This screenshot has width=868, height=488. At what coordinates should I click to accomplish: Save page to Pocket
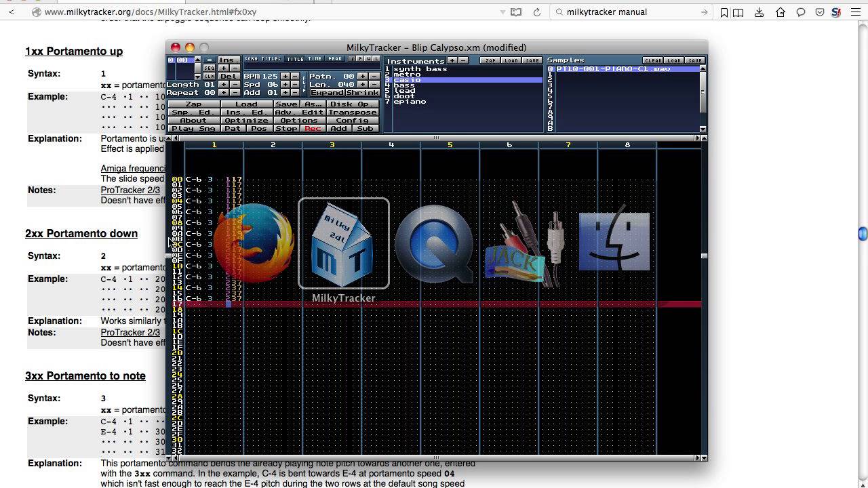tap(820, 12)
